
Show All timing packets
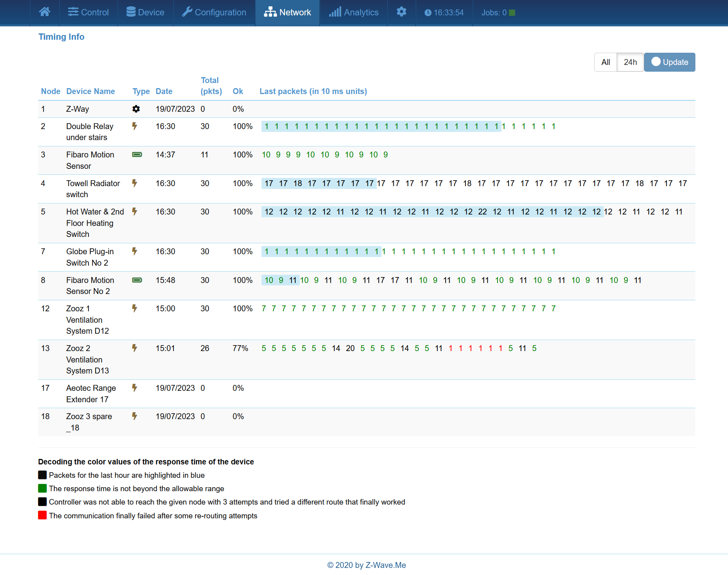pyautogui.click(x=605, y=62)
